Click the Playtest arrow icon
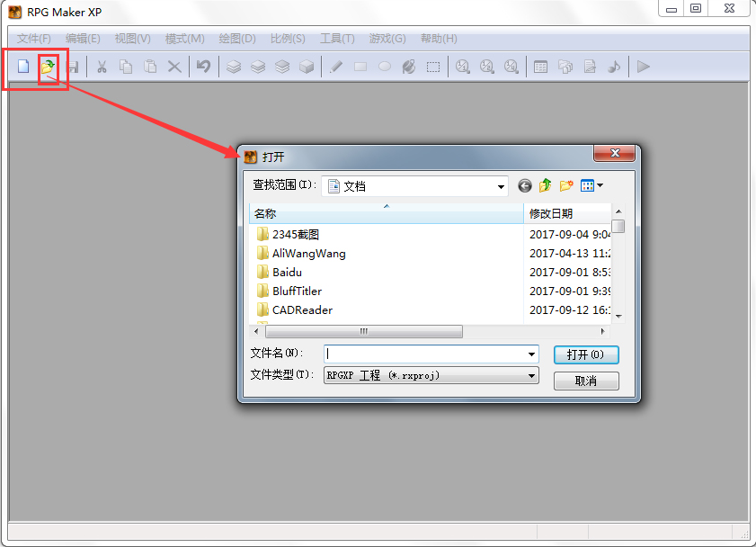The image size is (756, 547). click(643, 67)
